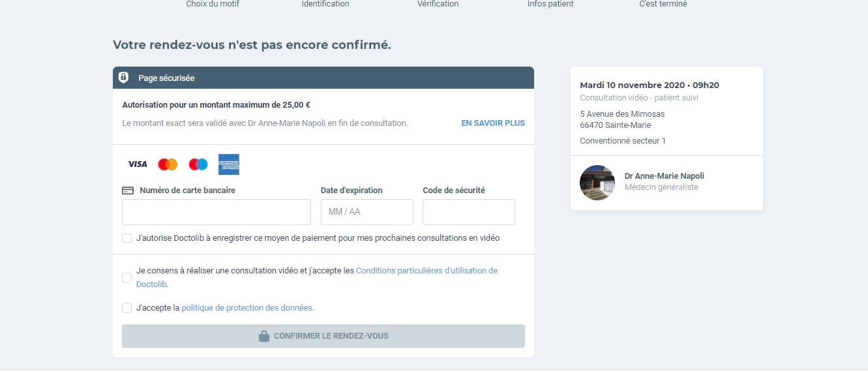Go to the Infos patient step
Screen dimensions: 868x372
(550, 4)
